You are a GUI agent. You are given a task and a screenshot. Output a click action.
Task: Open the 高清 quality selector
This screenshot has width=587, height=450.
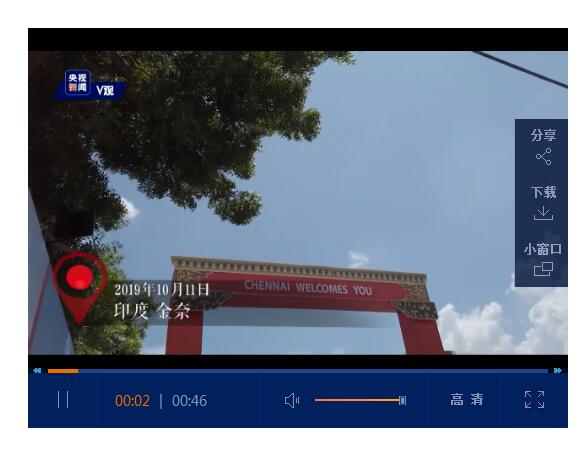(467, 399)
